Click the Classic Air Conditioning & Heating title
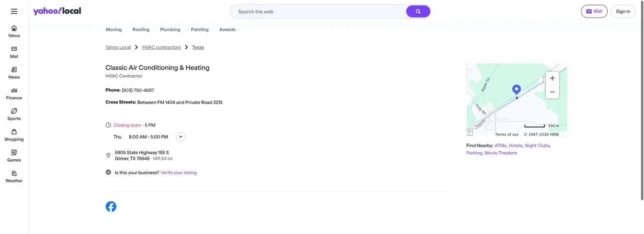 (x=157, y=68)
